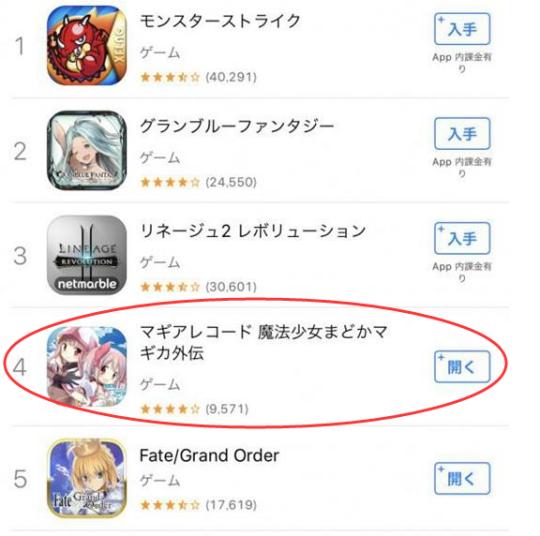Image resolution: width=540 pixels, height=536 pixels.
Task: Select the Fate/Grand Order title text
Action: click(x=209, y=456)
